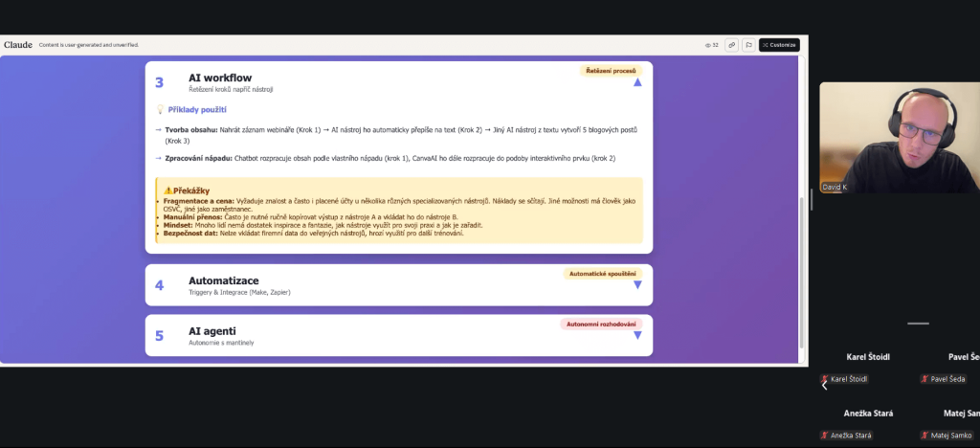
Task: Click the page vertical scrollbar thumb
Action: 802,272
